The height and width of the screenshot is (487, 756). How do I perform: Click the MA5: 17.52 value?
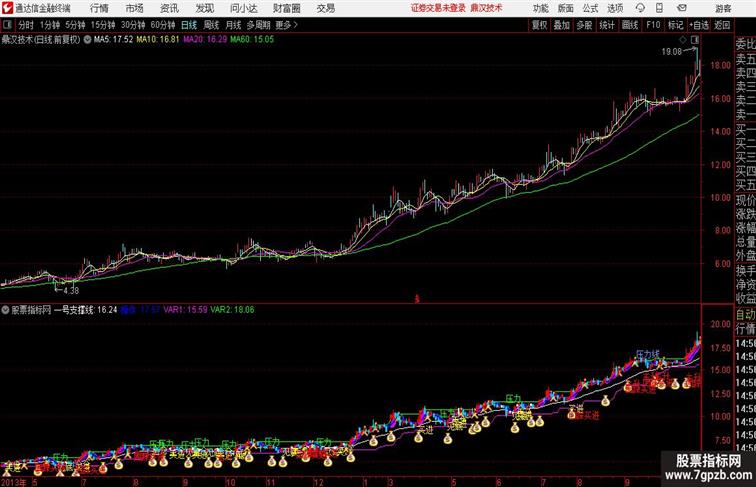[113, 40]
